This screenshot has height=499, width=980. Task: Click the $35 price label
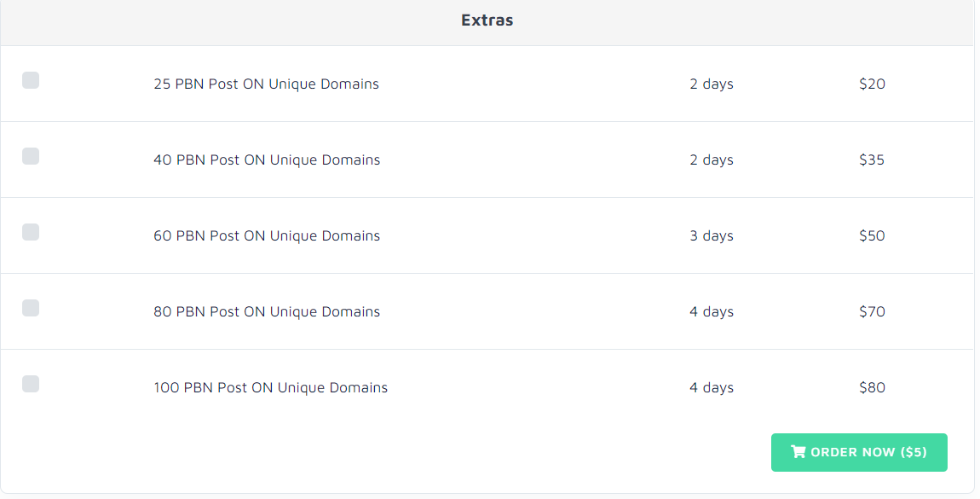[872, 160]
